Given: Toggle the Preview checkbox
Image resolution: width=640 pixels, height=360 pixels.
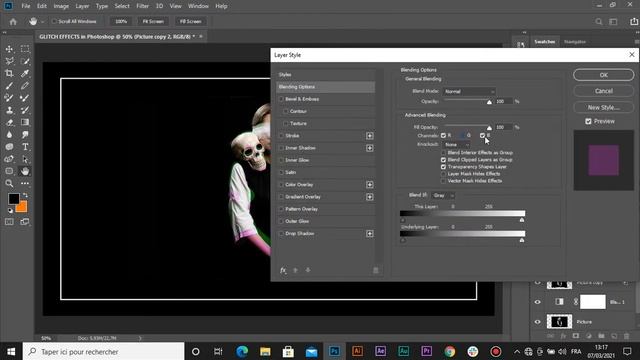Looking at the screenshot, I should coord(588,121).
